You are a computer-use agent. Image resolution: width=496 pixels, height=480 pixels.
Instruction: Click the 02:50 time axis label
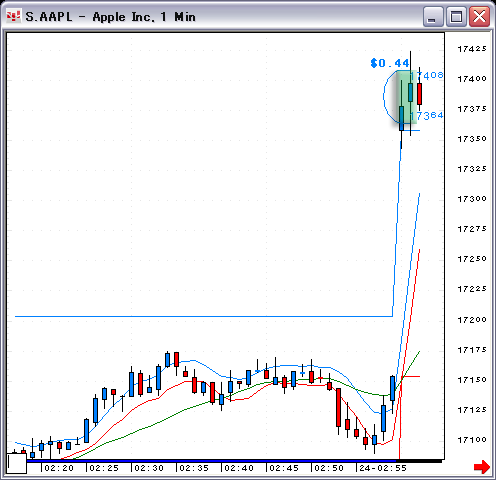(329, 468)
